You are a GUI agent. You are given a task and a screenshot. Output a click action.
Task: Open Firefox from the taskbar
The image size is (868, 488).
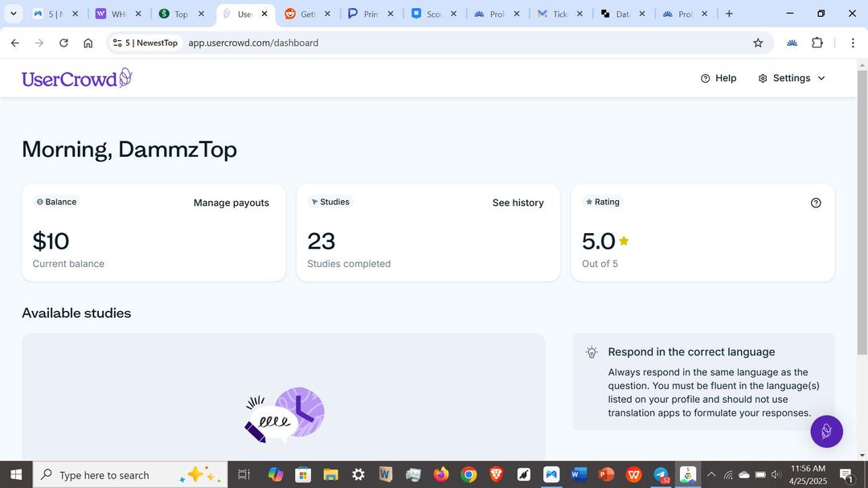(x=440, y=474)
